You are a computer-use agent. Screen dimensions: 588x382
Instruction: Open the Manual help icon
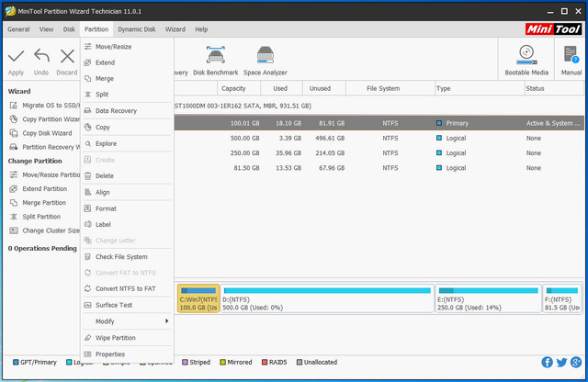tap(571, 62)
